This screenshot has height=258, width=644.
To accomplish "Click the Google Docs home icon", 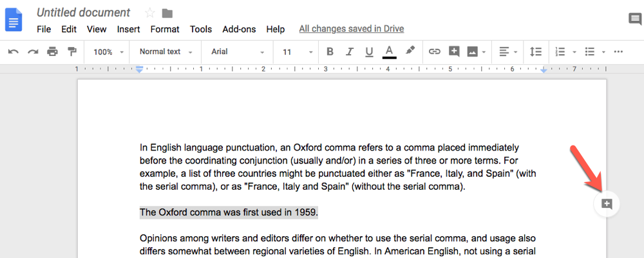I will [x=13, y=19].
